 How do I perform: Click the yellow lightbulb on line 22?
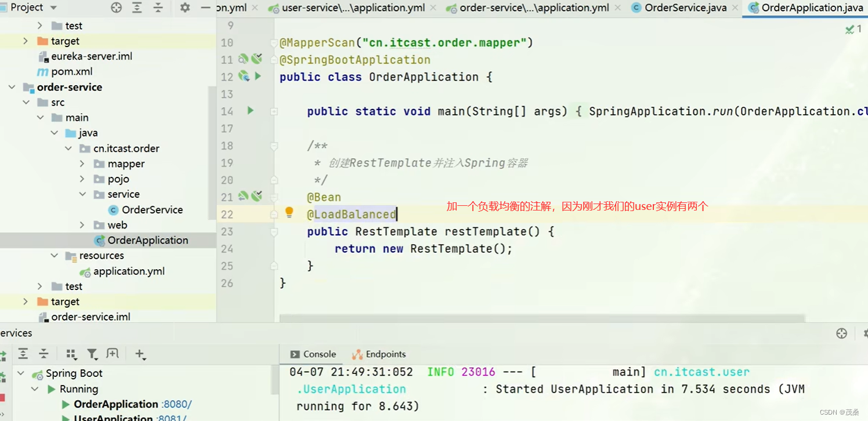click(x=289, y=213)
